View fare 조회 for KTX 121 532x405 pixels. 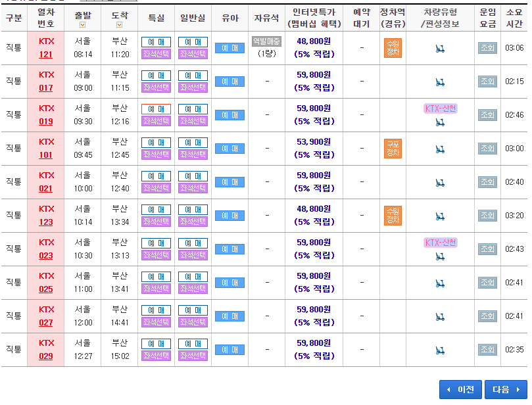click(x=487, y=48)
